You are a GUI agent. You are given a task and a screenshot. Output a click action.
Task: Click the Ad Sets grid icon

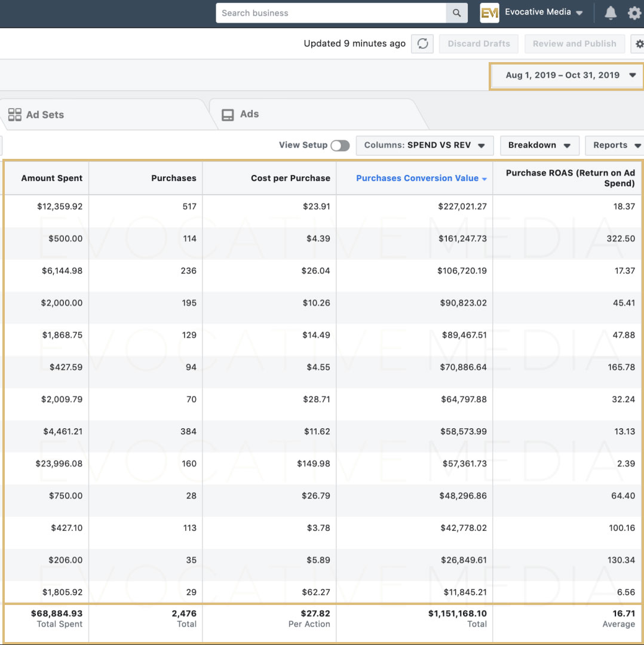pyautogui.click(x=15, y=115)
